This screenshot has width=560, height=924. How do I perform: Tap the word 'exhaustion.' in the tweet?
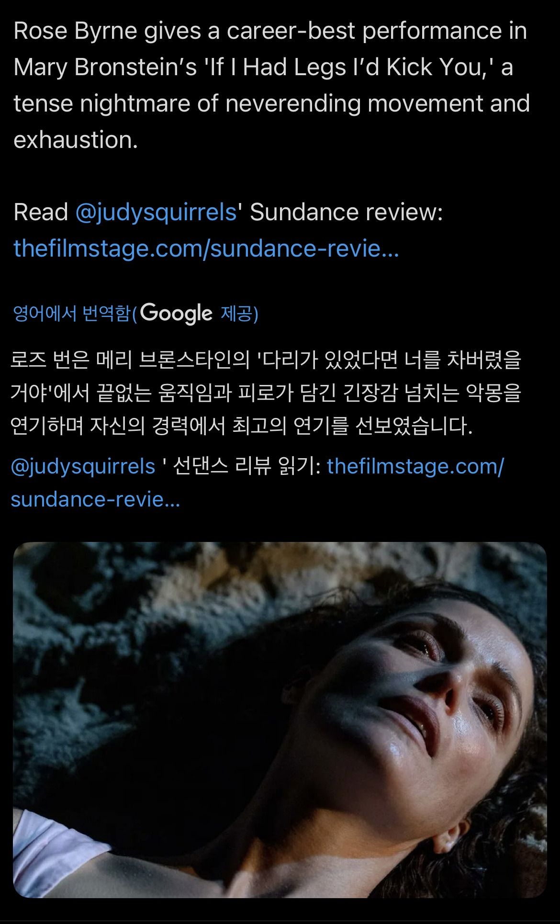pos(76,140)
